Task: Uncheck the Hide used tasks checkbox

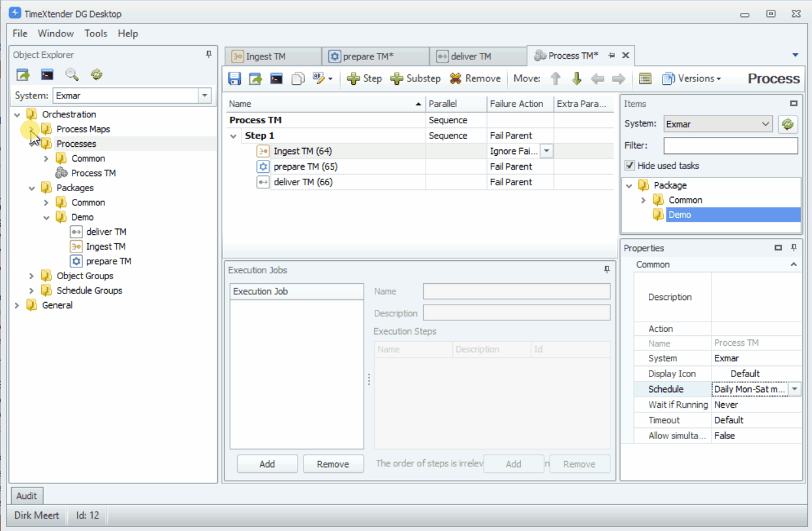Action: pyautogui.click(x=629, y=165)
